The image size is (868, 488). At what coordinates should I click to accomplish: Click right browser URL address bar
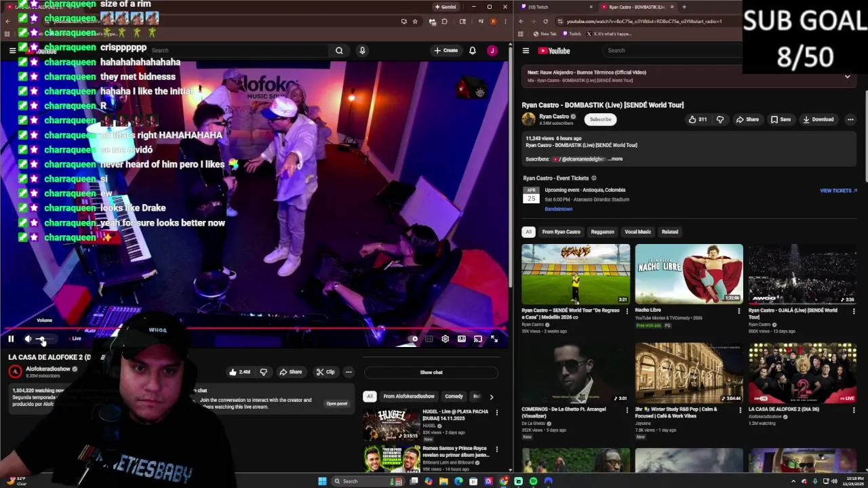coord(644,21)
